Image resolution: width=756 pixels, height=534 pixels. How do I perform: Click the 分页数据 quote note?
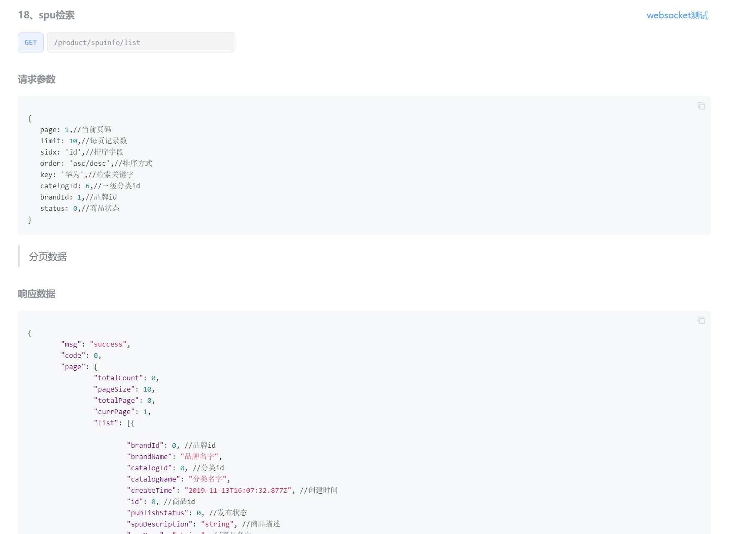pyautogui.click(x=48, y=257)
